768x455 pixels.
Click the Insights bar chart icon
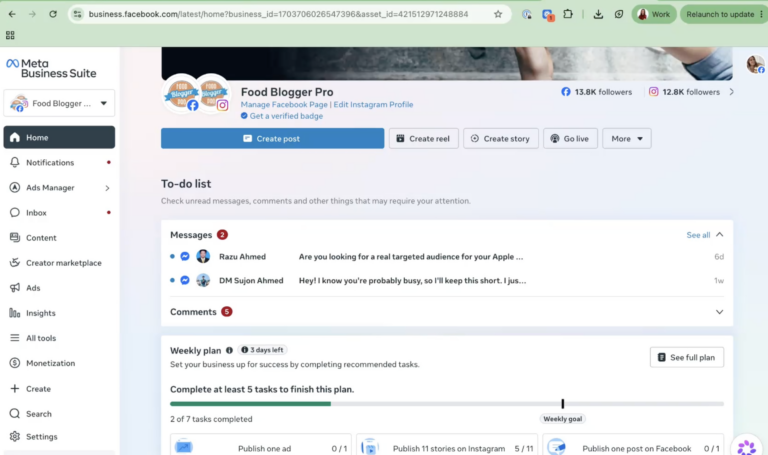(15, 313)
